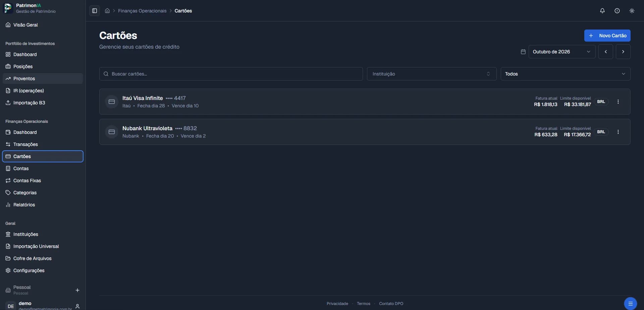Screen dimensions: 644x310
Task: Open Contas Fixas in the sidebar
Action: tap(43, 180)
